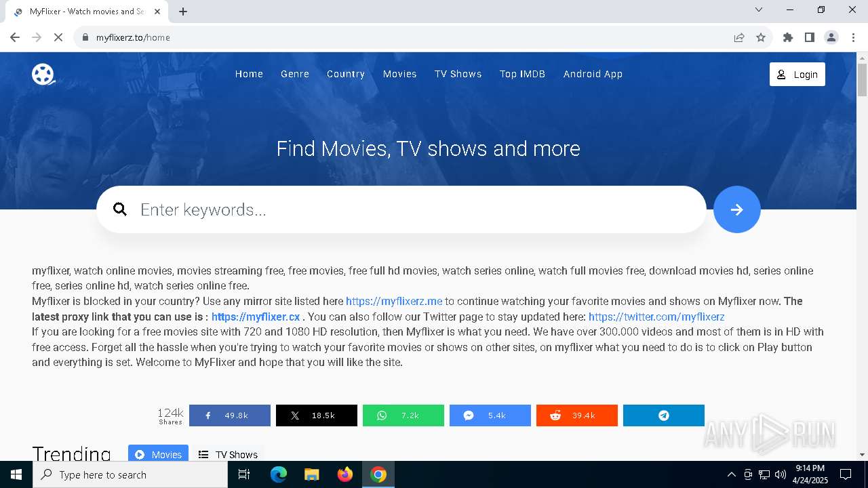
Task: Select Trending TV Shows tab
Action: 228,453
